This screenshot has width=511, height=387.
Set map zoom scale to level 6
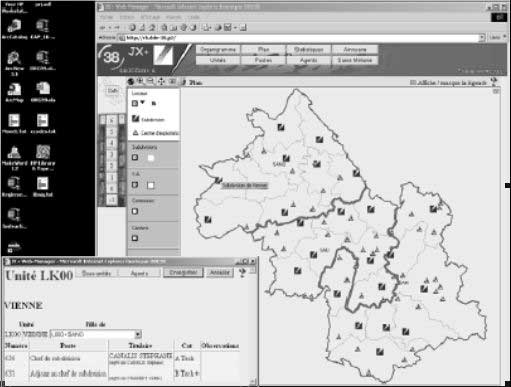tap(112, 120)
